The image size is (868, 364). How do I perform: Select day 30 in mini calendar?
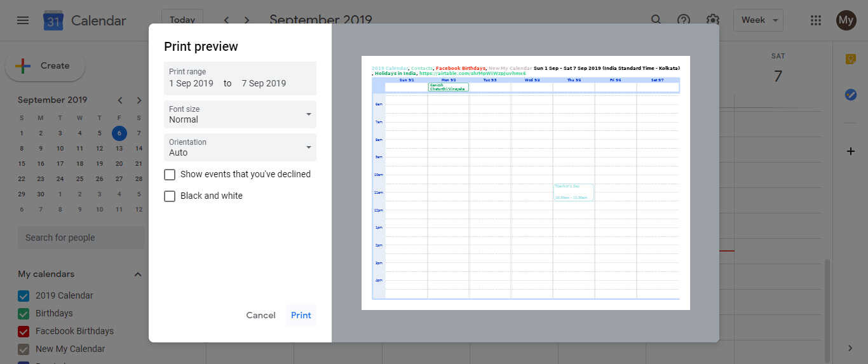[x=41, y=194]
